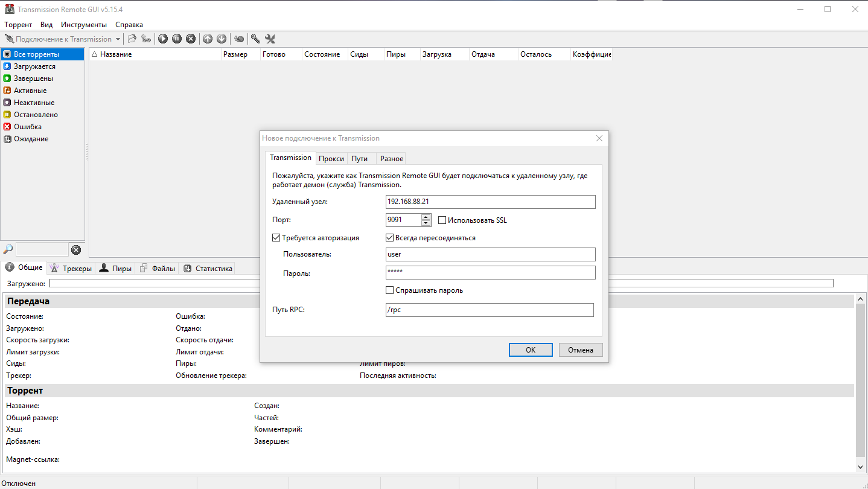Click the add torrent file folder icon

(132, 39)
